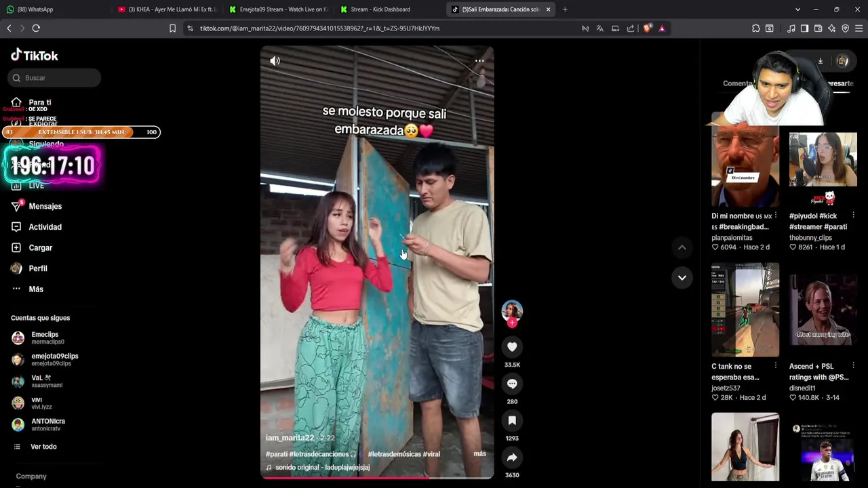The image size is (868, 488).
Task: Open the Brave Wallet icon
Action: 818,28
